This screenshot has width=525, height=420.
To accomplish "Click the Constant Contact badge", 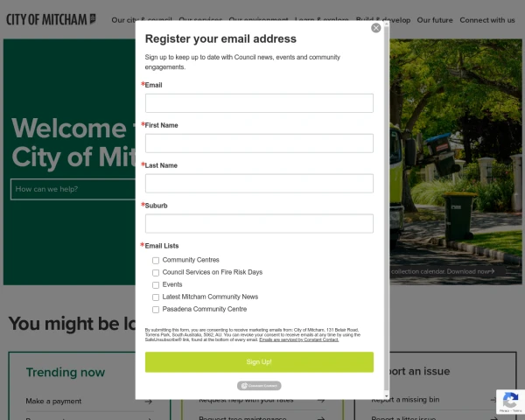I will (x=259, y=386).
